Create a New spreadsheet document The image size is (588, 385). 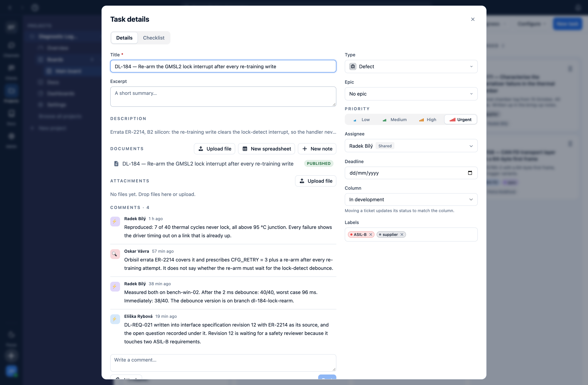266,149
